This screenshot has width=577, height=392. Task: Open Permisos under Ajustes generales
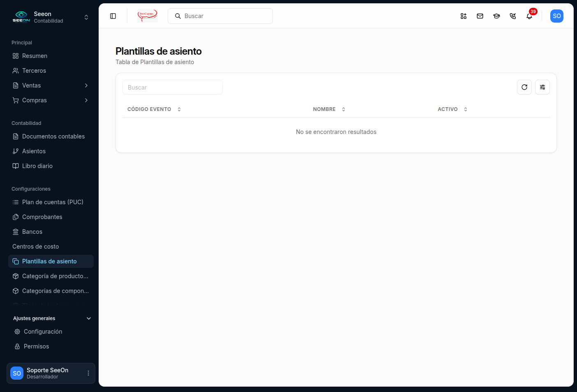tap(51, 346)
